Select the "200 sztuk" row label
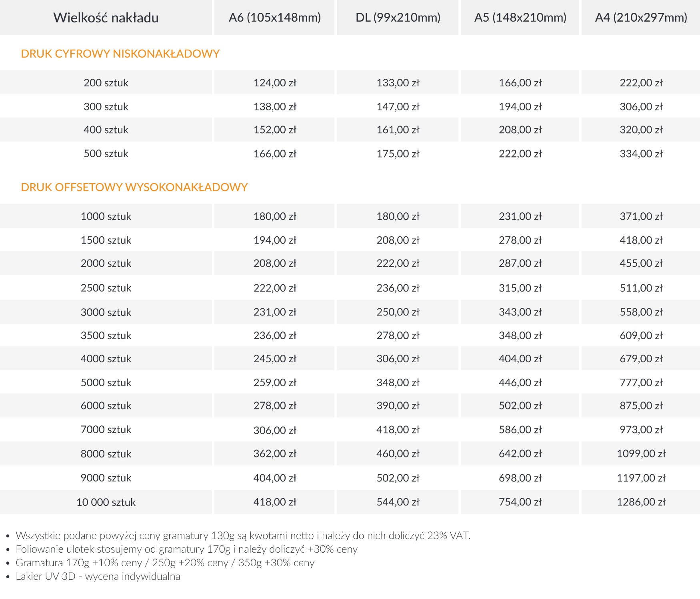The image size is (700, 599). (106, 83)
